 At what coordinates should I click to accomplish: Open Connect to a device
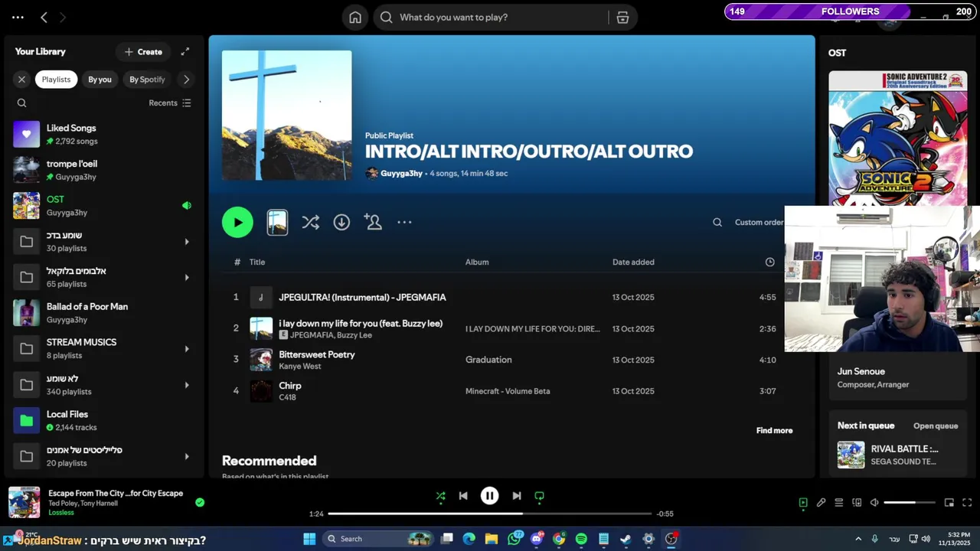tap(857, 503)
